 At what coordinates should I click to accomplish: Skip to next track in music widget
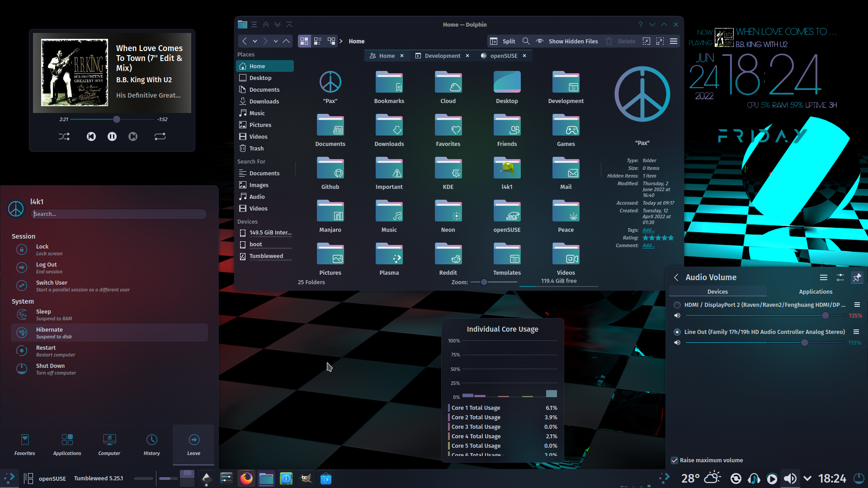pyautogui.click(x=133, y=136)
